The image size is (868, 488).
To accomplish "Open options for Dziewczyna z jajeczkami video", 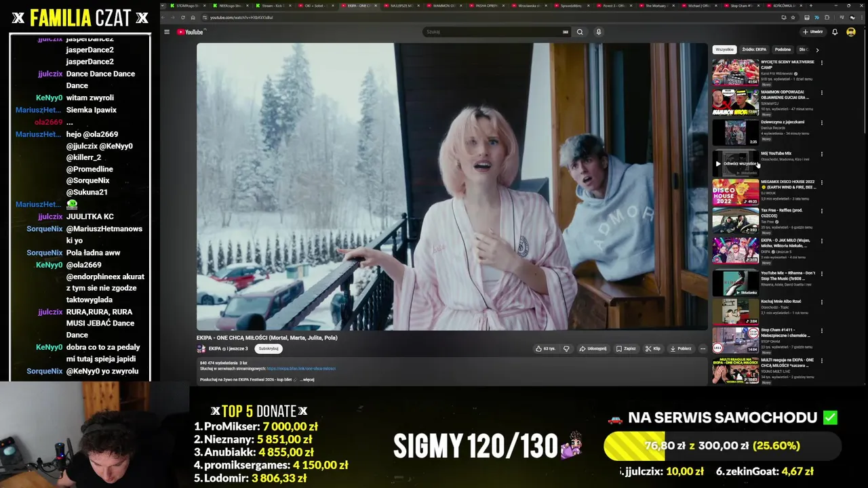I will point(822,123).
